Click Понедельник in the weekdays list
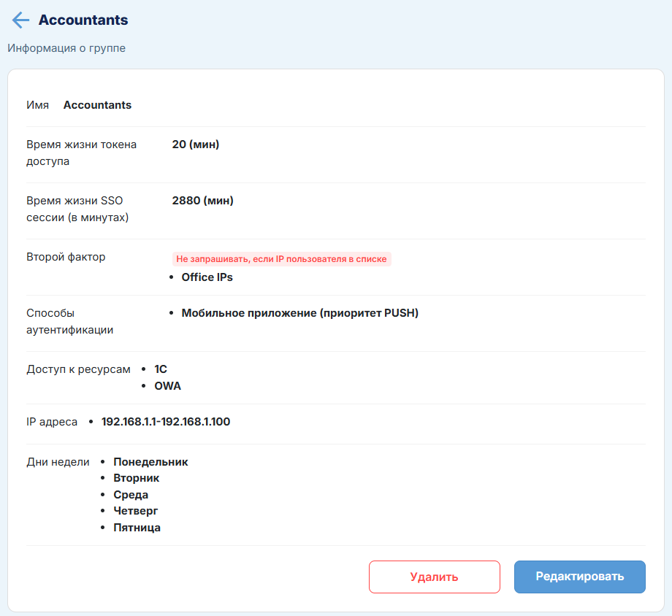 tap(150, 462)
